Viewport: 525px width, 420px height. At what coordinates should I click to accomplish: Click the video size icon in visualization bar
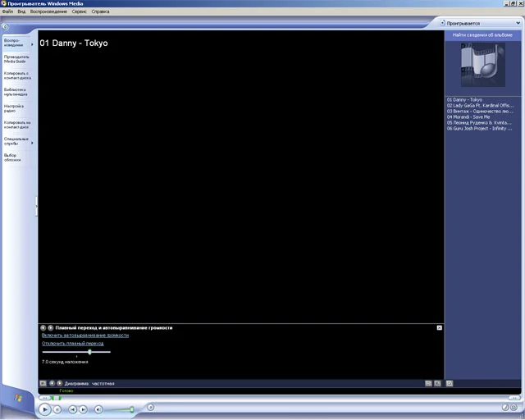(x=437, y=383)
